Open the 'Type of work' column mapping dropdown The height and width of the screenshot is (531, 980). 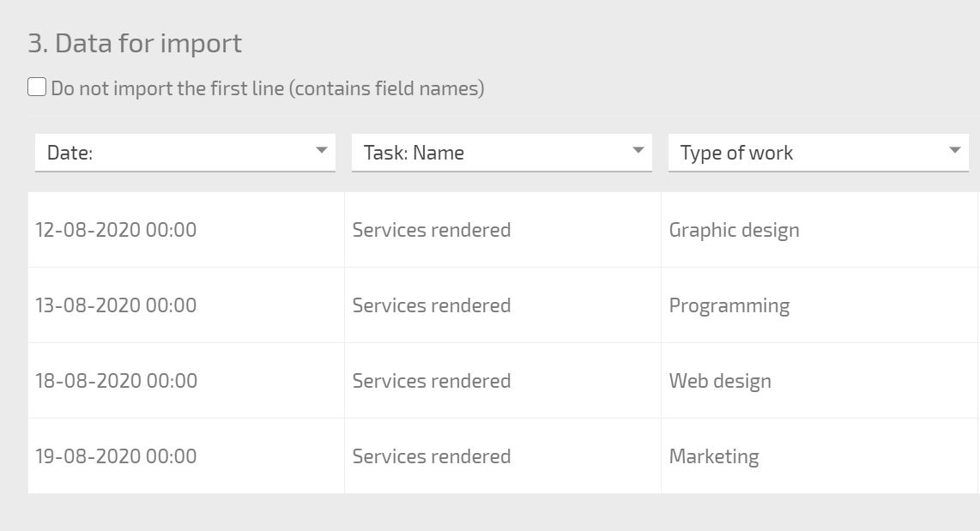(819, 153)
